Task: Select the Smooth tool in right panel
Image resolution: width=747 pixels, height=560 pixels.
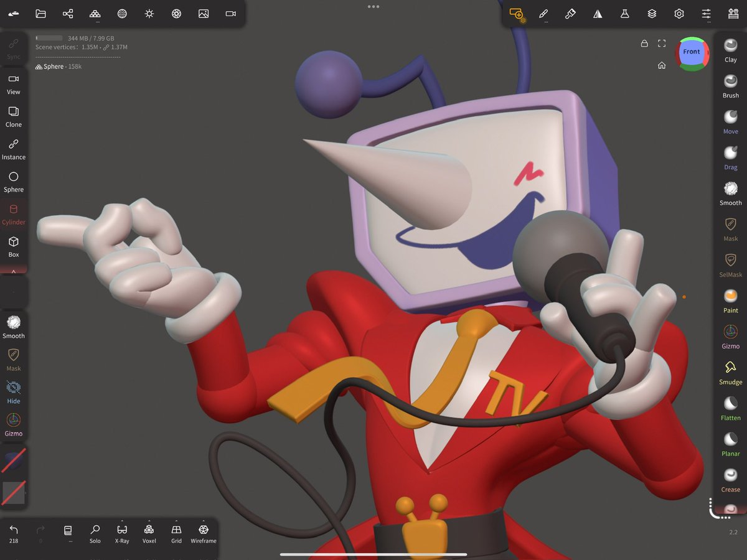Action: click(x=731, y=193)
